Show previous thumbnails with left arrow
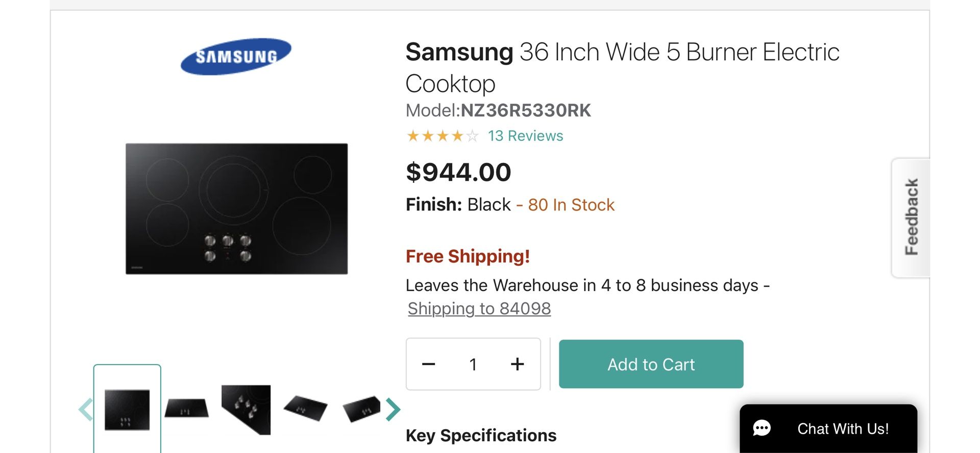 [x=86, y=410]
